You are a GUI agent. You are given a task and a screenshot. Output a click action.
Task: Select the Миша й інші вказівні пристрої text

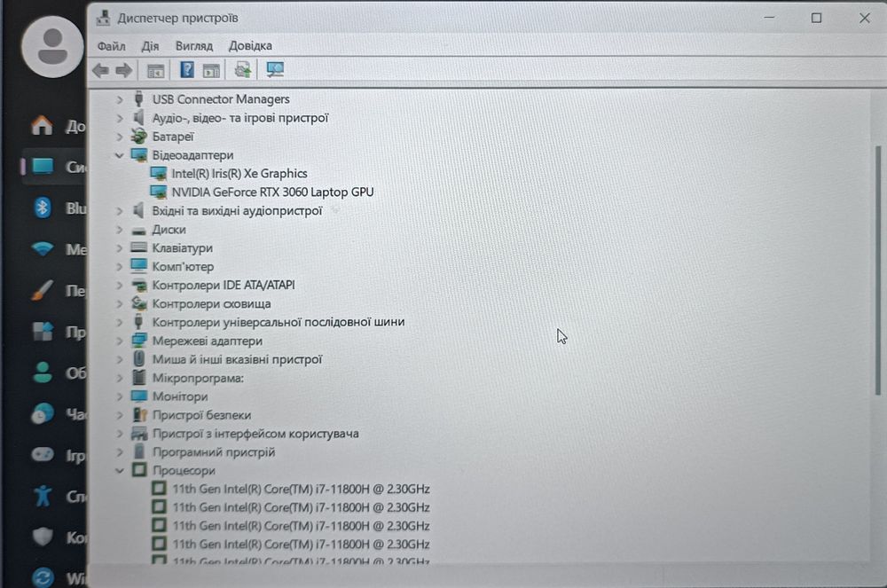(x=237, y=359)
